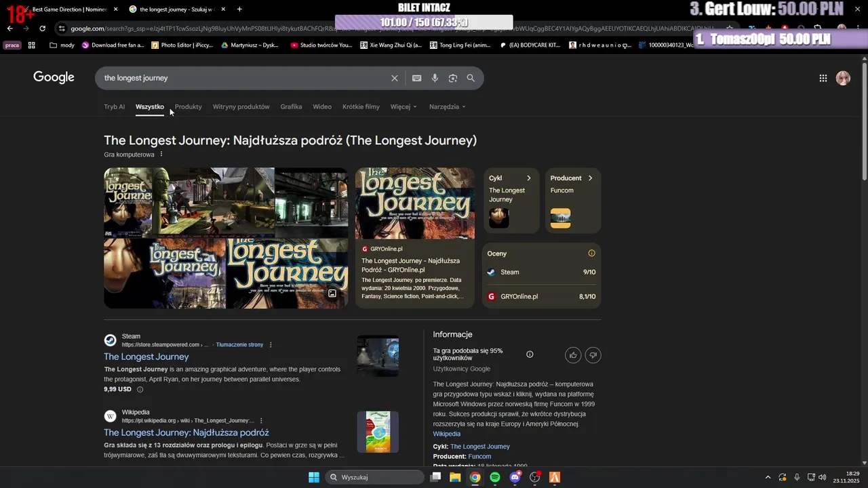Open OBS Studio from taskbar

[x=535, y=477]
